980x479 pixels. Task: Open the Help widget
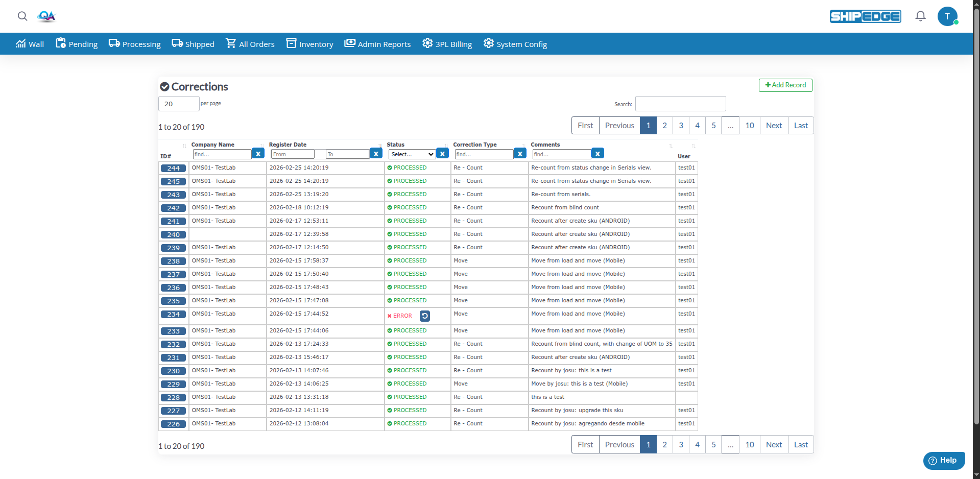pyautogui.click(x=943, y=461)
